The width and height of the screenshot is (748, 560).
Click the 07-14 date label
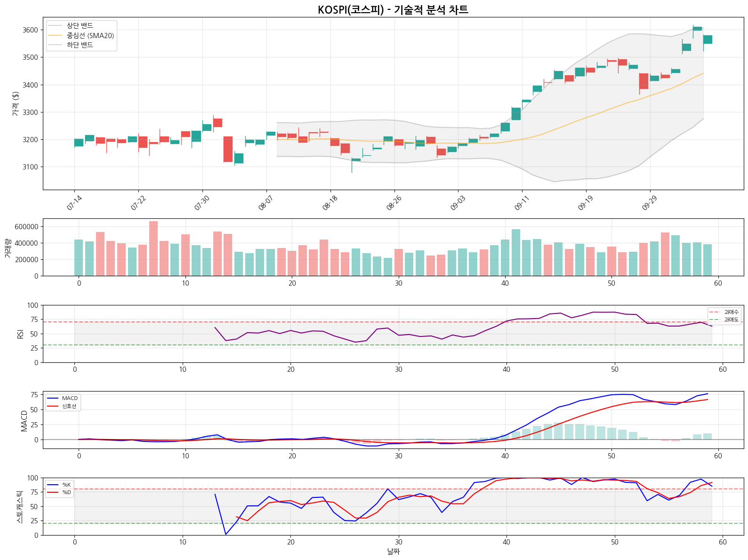[74, 203]
